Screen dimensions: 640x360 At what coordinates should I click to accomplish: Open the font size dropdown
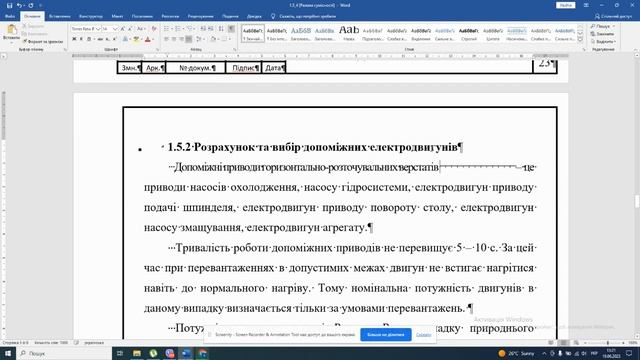tap(115, 29)
